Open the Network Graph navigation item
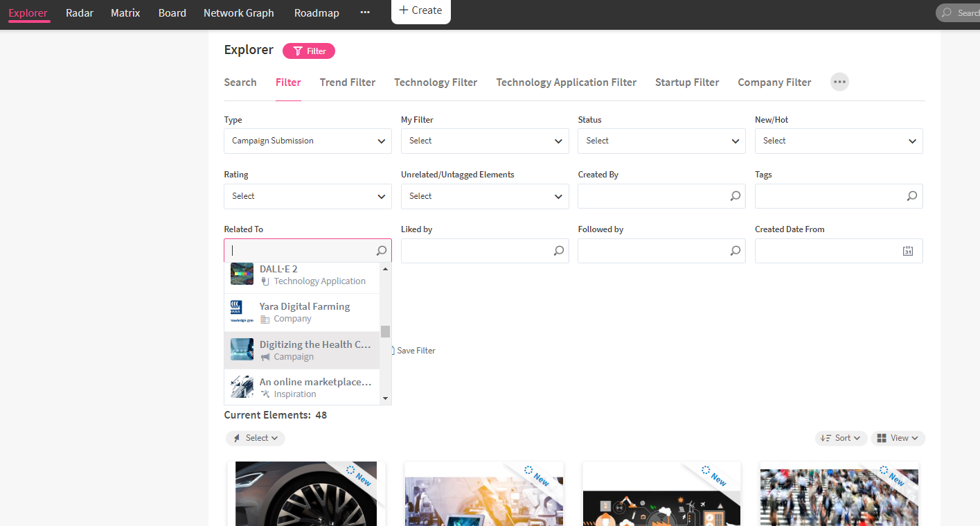Screen dimensions: 980x526 tap(238, 12)
